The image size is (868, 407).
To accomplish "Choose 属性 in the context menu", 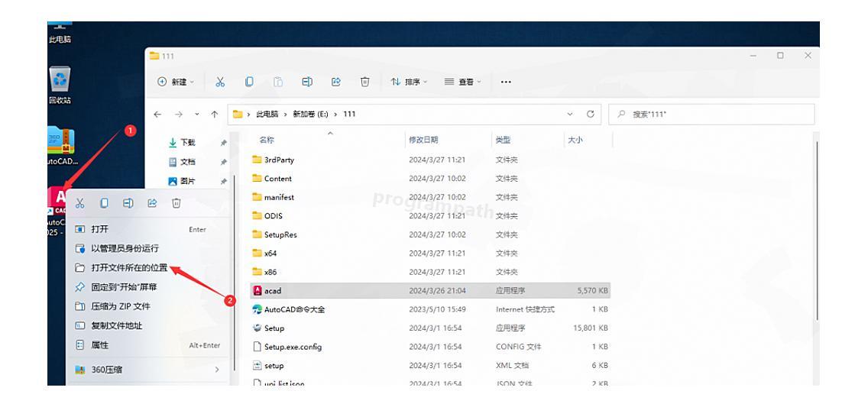I will [147, 345].
